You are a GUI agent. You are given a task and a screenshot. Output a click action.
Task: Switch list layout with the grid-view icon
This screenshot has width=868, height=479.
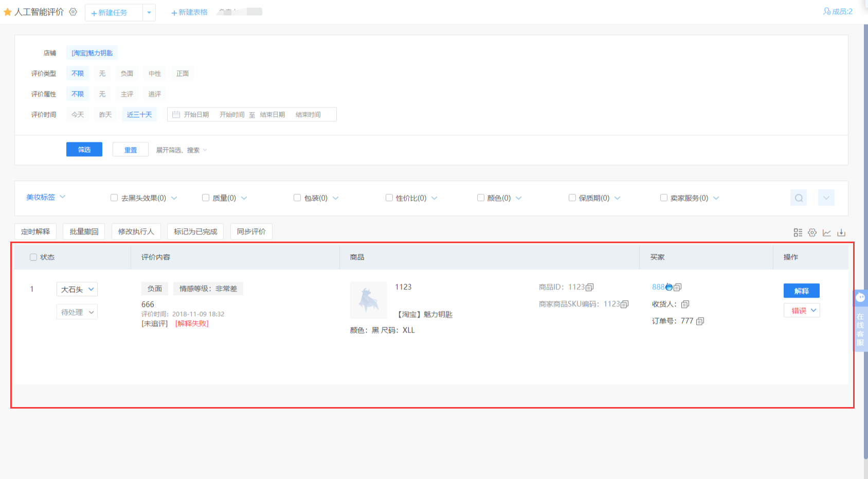[798, 233]
